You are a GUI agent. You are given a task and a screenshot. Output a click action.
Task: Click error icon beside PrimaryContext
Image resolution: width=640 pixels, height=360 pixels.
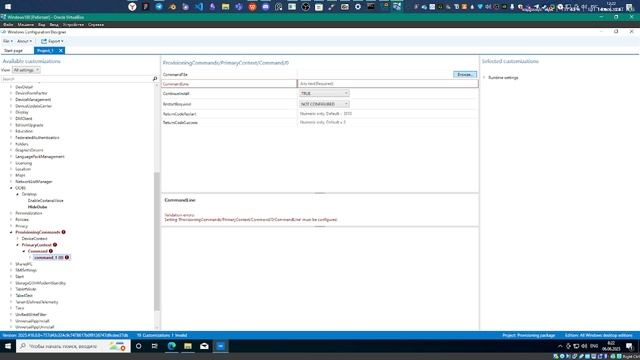(x=55, y=245)
